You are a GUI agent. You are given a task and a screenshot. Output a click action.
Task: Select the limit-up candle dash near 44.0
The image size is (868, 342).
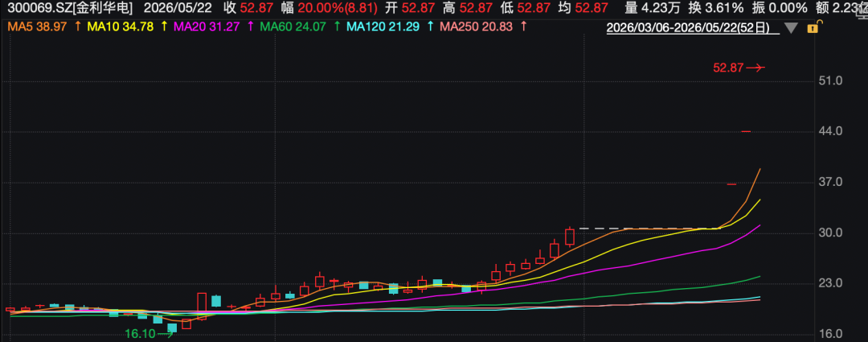tap(746, 131)
